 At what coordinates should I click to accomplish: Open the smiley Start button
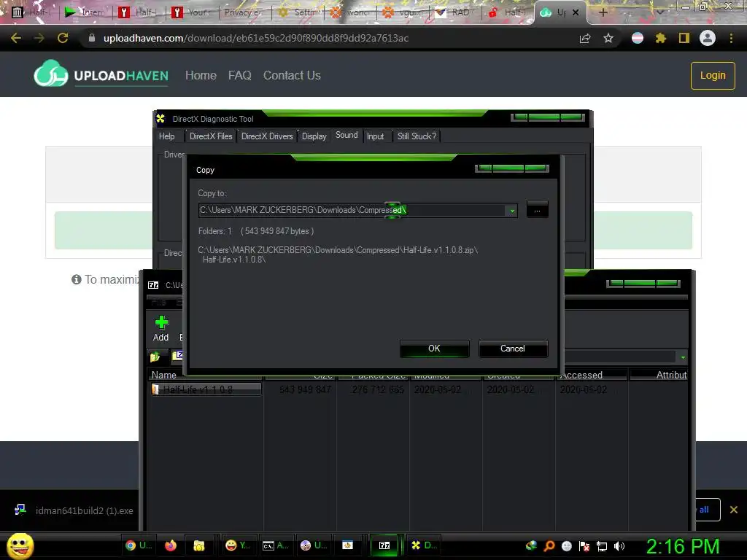point(20,545)
